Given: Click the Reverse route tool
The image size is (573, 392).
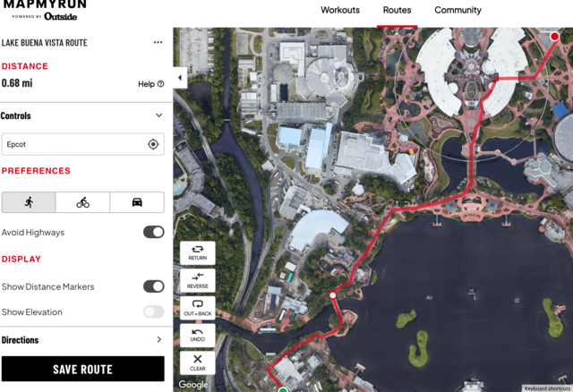Looking at the screenshot, I should [197, 280].
